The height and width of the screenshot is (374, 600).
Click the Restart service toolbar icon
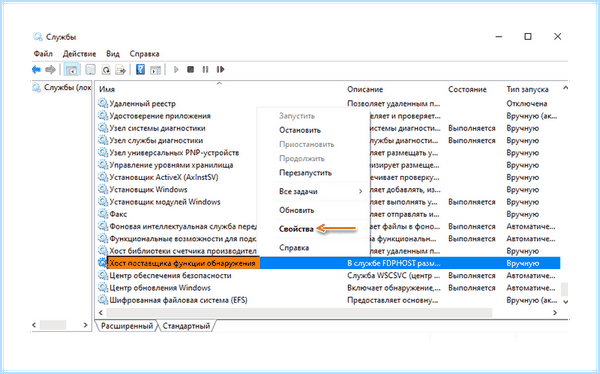coord(220,69)
